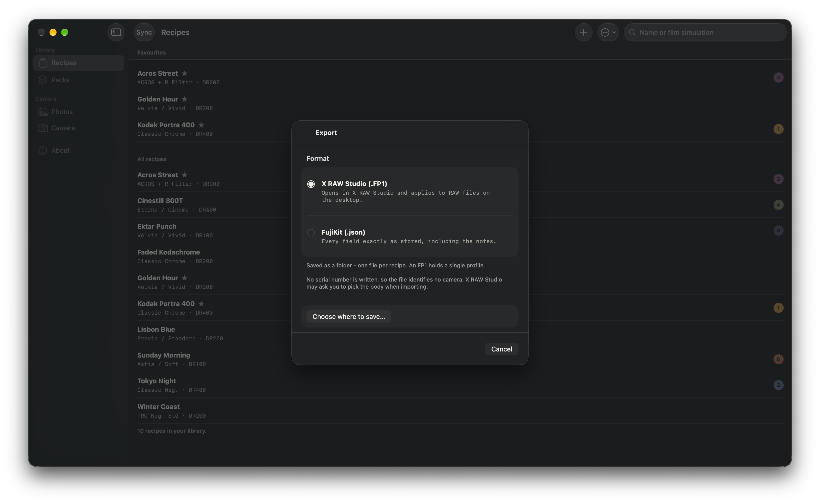Viewport: 820px width, 504px height.
Task: Click the star beside Kodak Portra 400 in All recipes
Action: 201,304
